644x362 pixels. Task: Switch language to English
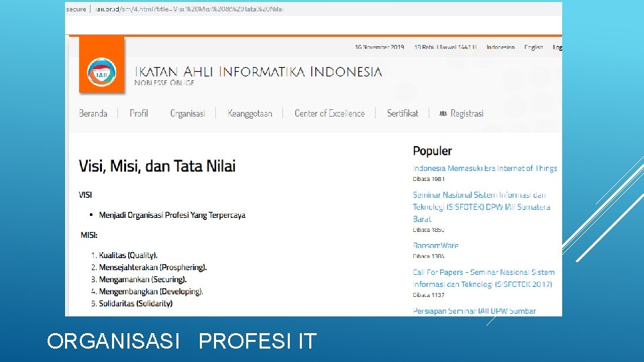click(x=533, y=47)
